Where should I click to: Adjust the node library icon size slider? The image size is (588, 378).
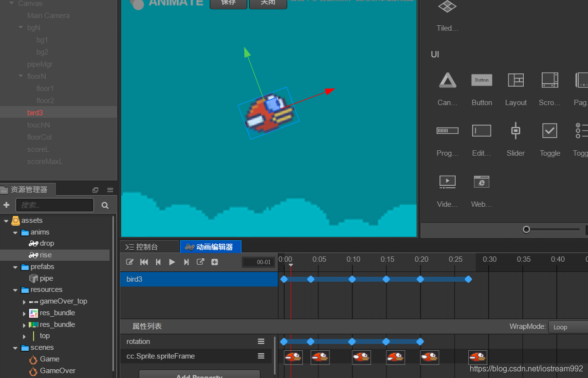coord(526,230)
